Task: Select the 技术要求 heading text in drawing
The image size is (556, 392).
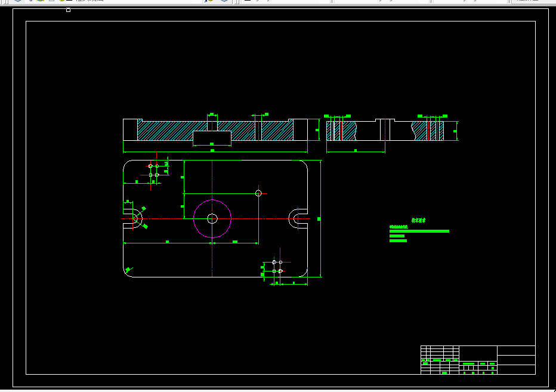Action: coord(418,220)
